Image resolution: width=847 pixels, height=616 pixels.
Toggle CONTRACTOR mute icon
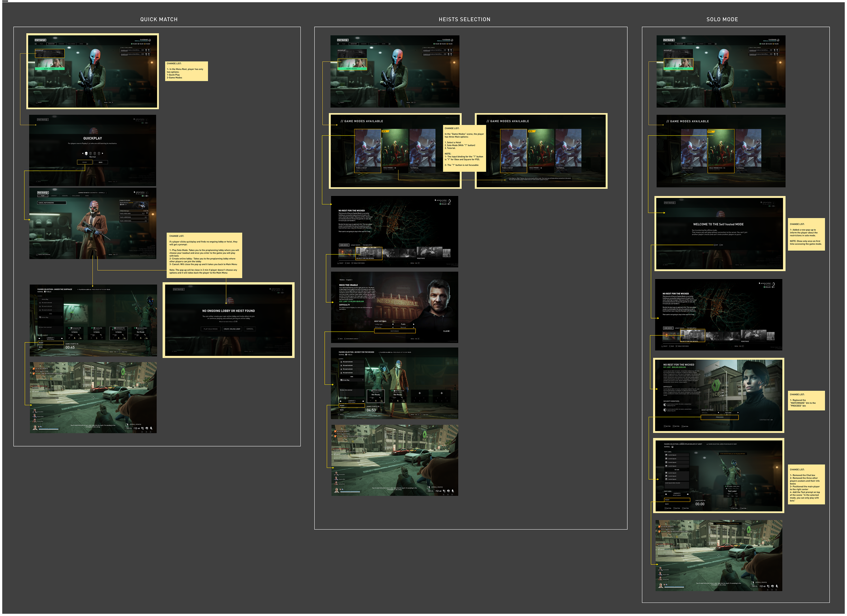pos(772,420)
